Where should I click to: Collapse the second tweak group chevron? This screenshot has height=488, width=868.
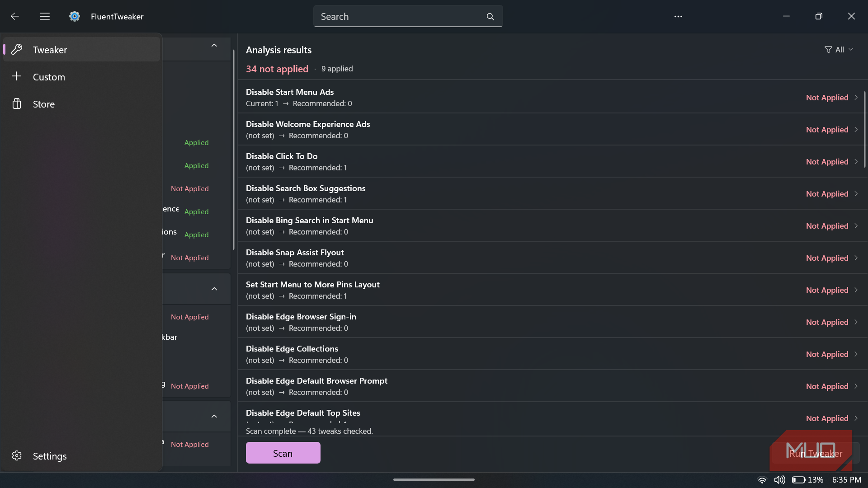[214, 289]
